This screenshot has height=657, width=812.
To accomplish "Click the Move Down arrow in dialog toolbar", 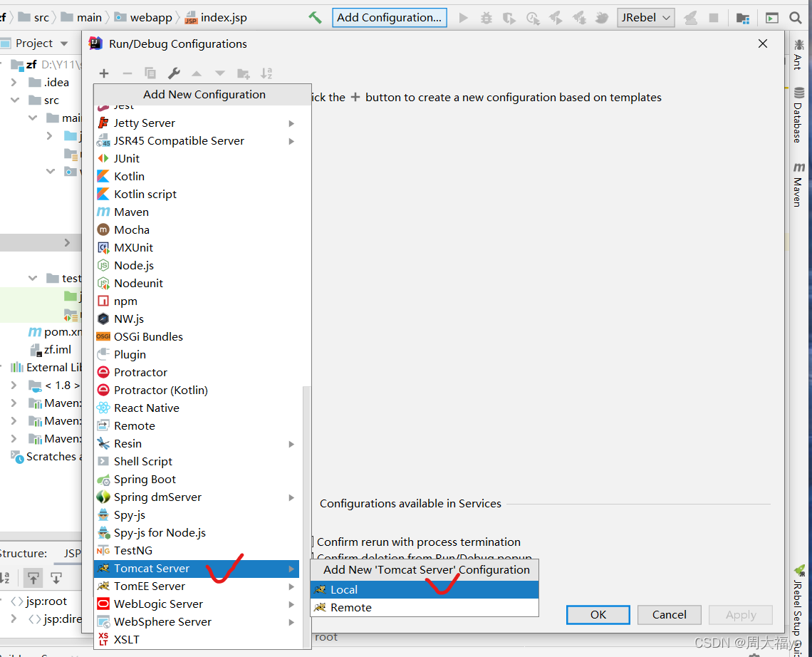I will (220, 73).
